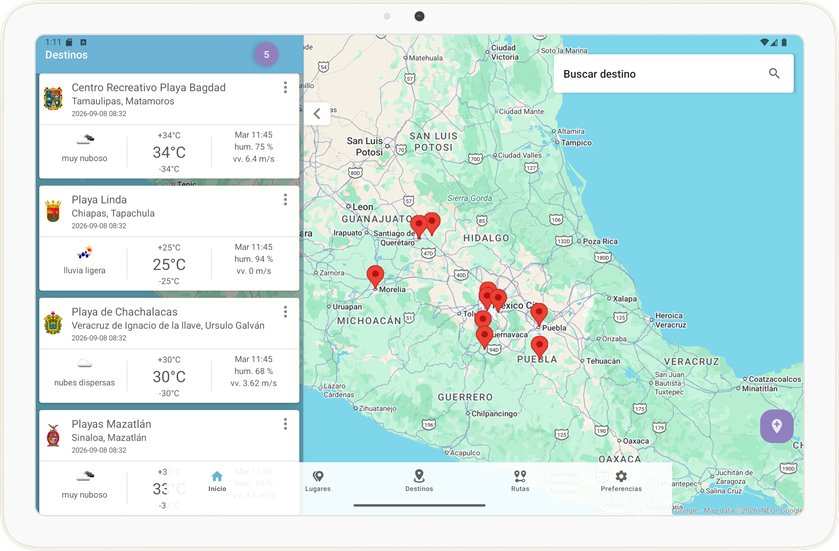Open options menu for Playas Mazatlán card
Image resolution: width=839 pixels, height=551 pixels.
(x=285, y=424)
